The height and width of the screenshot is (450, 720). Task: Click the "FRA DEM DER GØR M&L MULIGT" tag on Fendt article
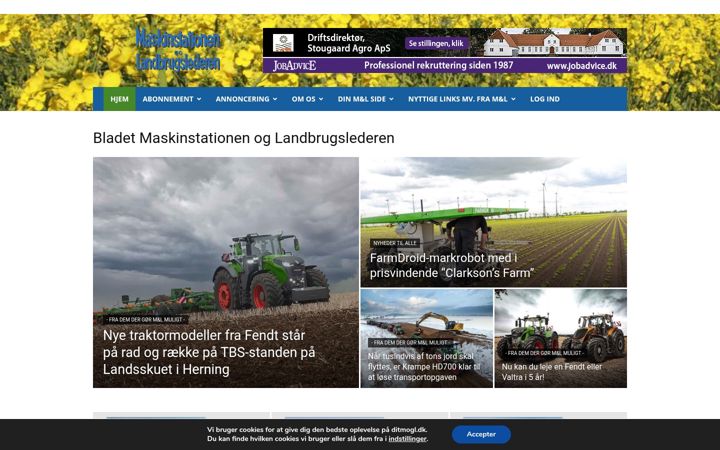coord(146,320)
